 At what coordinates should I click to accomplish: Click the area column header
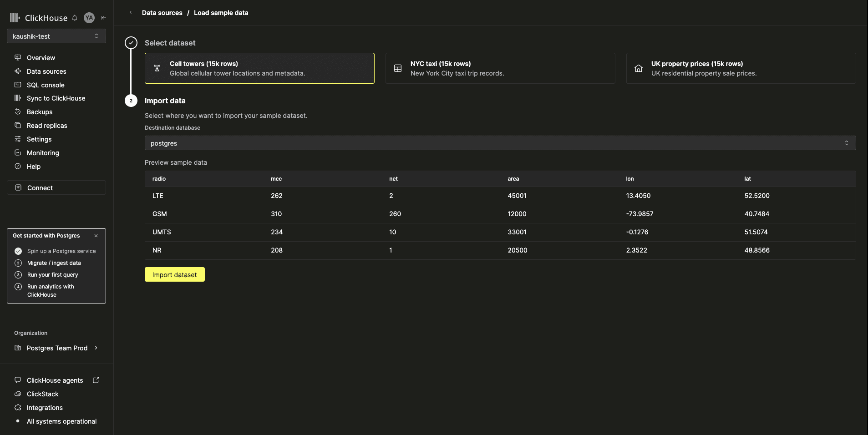513,179
